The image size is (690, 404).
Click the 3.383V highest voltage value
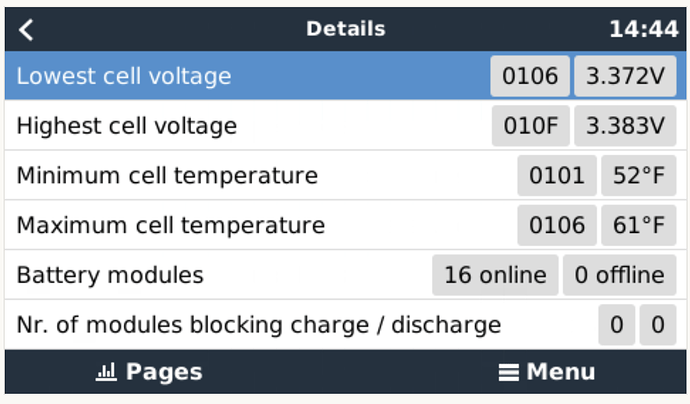pyautogui.click(x=625, y=126)
